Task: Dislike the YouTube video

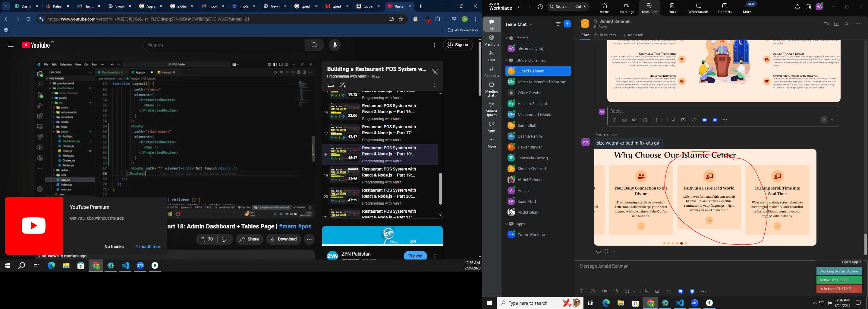Action: click(x=225, y=239)
